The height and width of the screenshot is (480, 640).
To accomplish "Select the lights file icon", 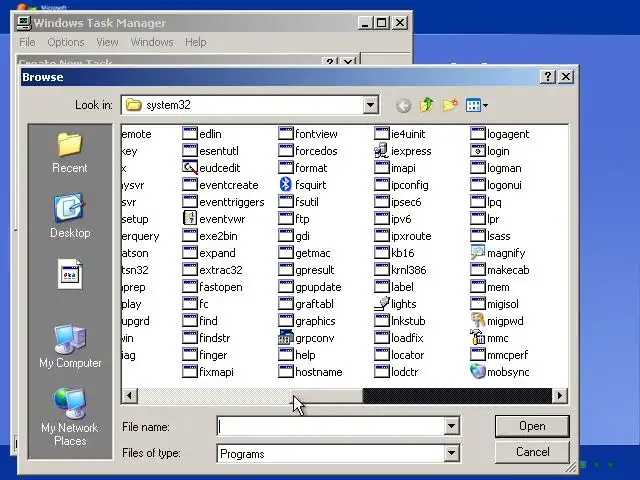I will [x=382, y=304].
